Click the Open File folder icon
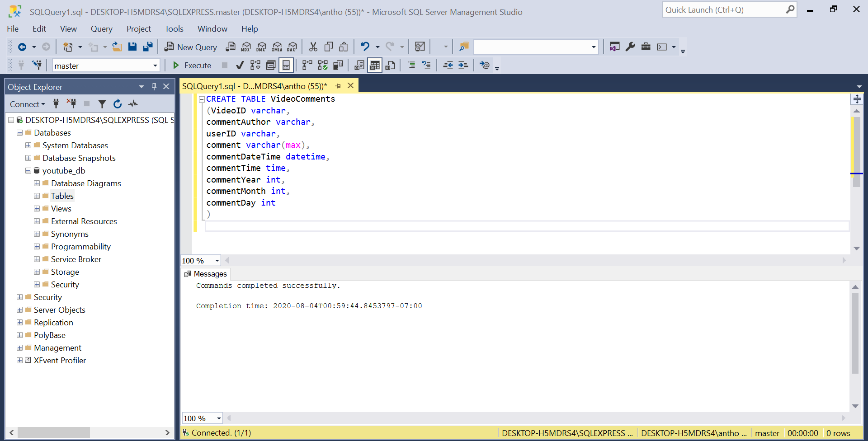Viewport: 868px width, 441px height. click(117, 47)
